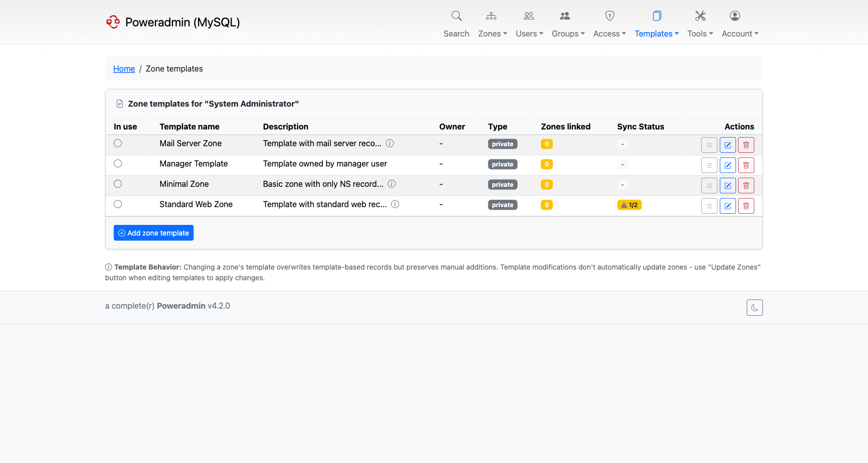
Task: Click the edit icon for Mail Server Zone
Action: pos(727,145)
